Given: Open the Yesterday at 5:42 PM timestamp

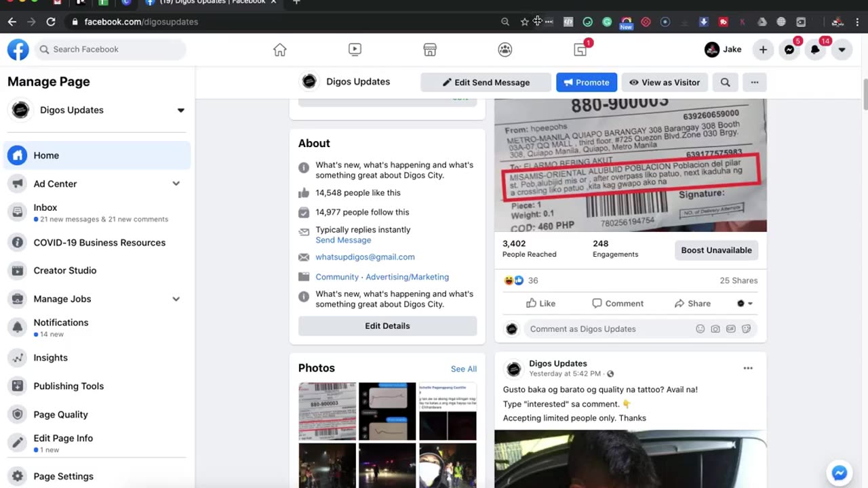Looking at the screenshot, I should [x=565, y=374].
